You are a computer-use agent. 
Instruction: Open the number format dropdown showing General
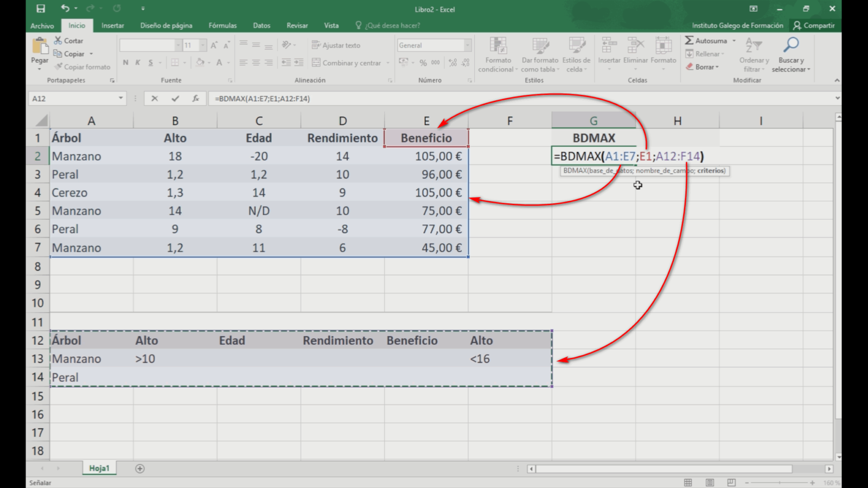(x=468, y=45)
